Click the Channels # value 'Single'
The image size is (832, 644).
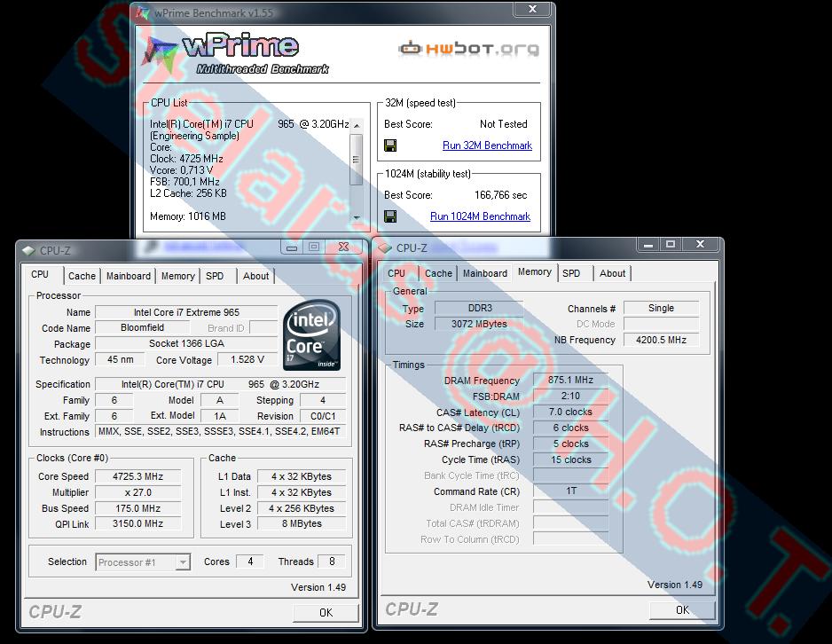pyautogui.click(x=661, y=308)
